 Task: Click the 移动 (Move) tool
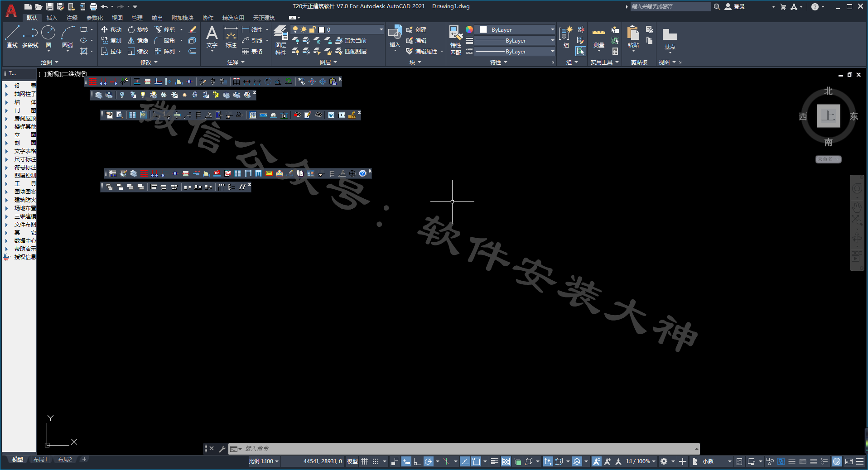[x=111, y=29]
